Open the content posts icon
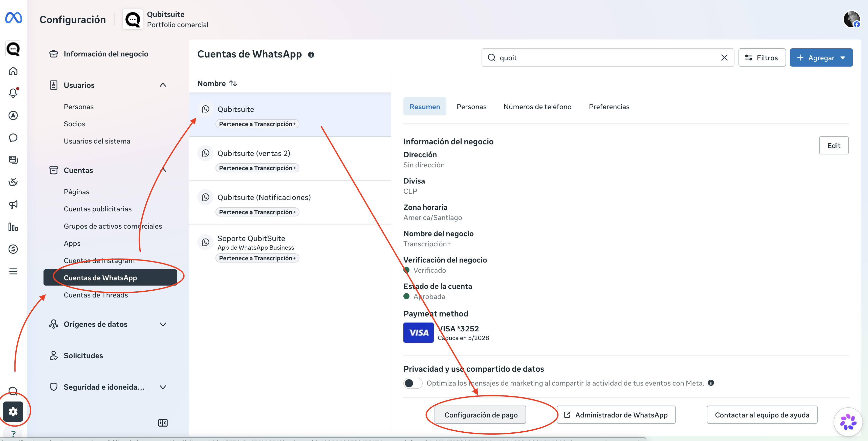 [x=13, y=160]
